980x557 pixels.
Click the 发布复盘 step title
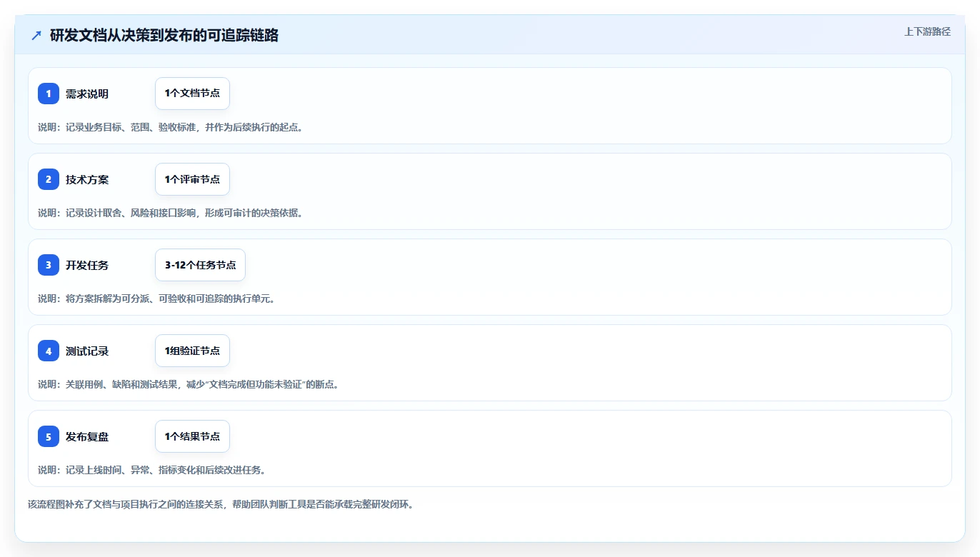87,436
